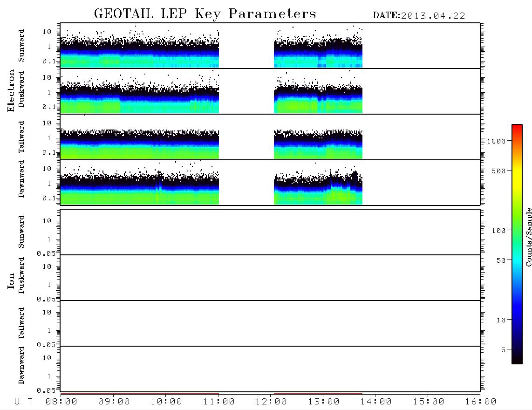Click the 11:00 time axis label
Viewport: 532px width, 410px height.
click(x=219, y=402)
